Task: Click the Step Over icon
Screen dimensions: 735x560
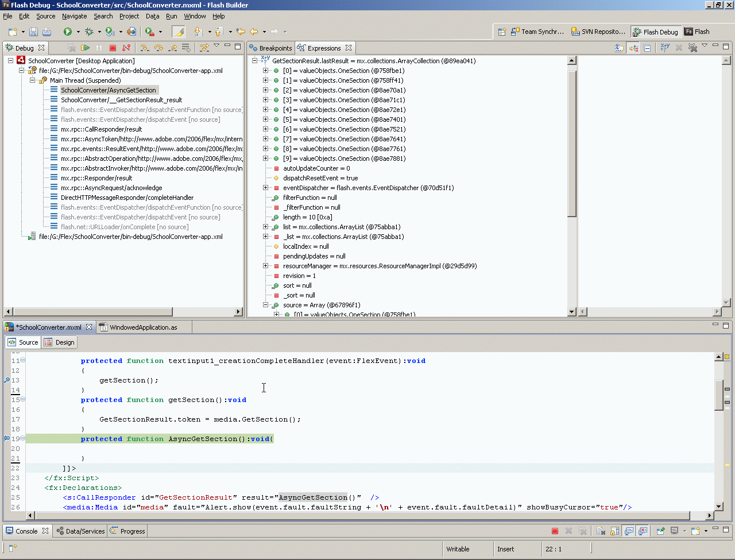Action: point(158,48)
